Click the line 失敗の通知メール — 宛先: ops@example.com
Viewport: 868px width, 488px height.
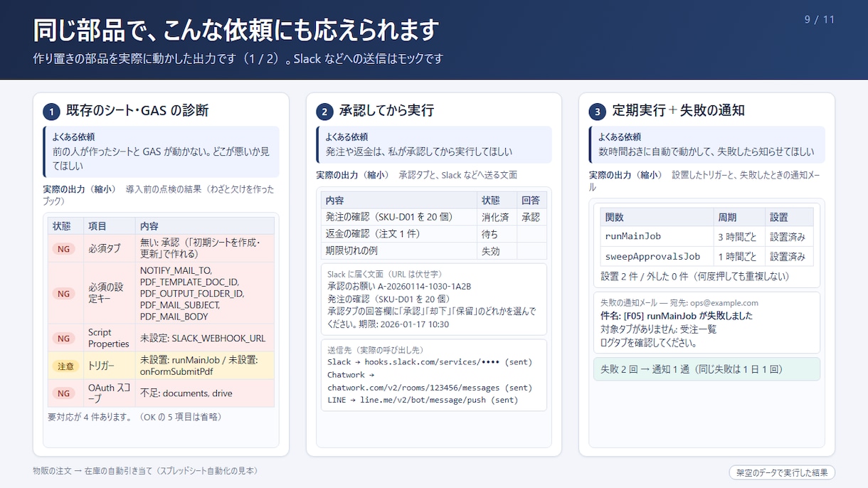679,303
